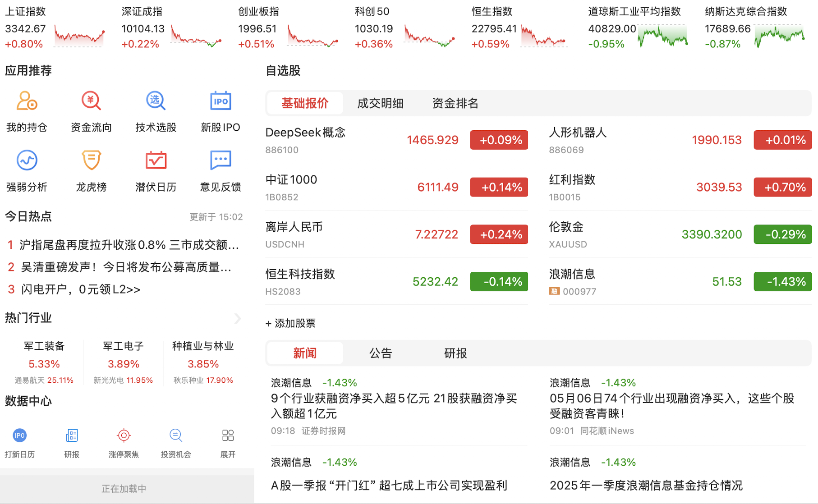Click 秋乐种业 17.90% leading stock

(x=203, y=380)
